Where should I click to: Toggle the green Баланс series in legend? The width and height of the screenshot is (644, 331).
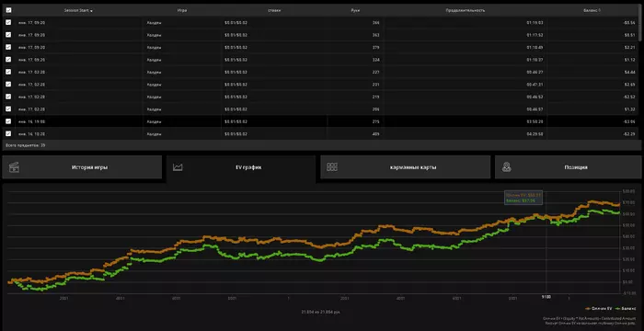pos(626,308)
